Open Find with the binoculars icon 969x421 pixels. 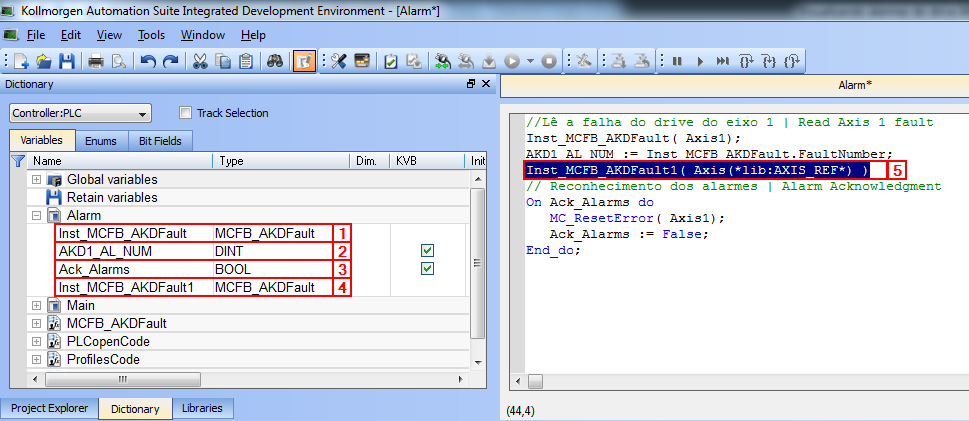point(276,61)
